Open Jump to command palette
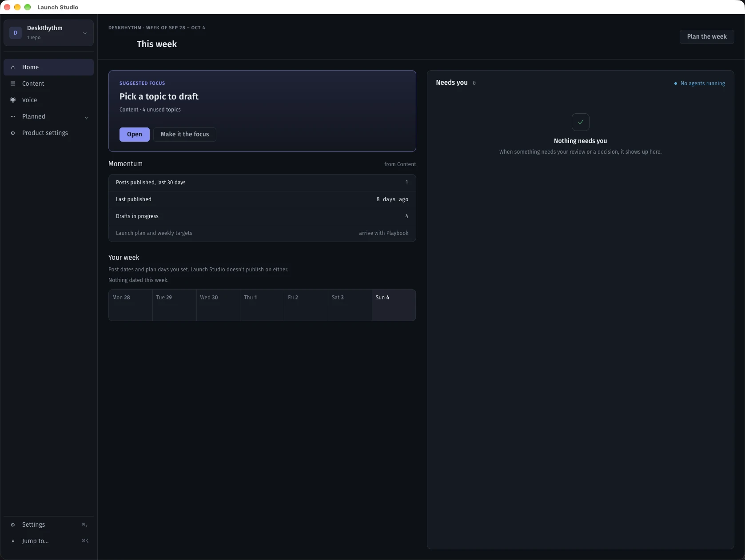745x560 pixels. [49, 541]
